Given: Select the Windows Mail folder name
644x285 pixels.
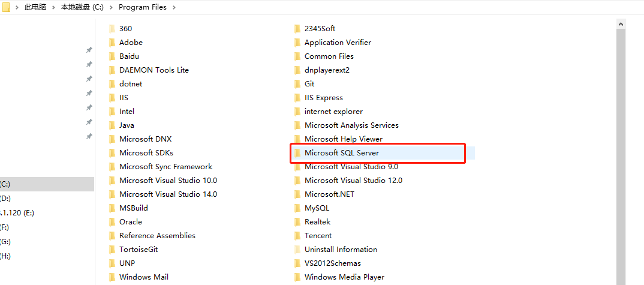Looking at the screenshot, I should [144, 277].
